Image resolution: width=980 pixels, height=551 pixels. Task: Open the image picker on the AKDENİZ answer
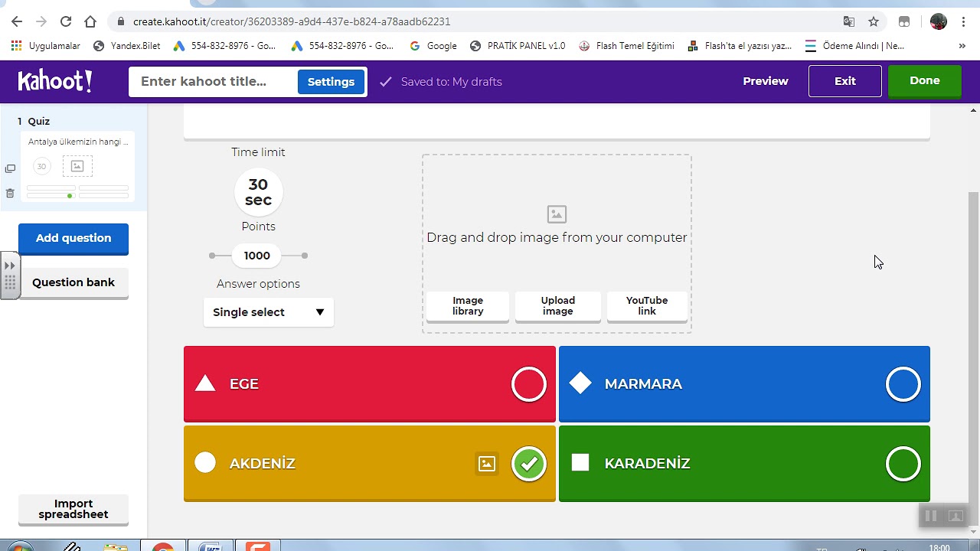487,463
